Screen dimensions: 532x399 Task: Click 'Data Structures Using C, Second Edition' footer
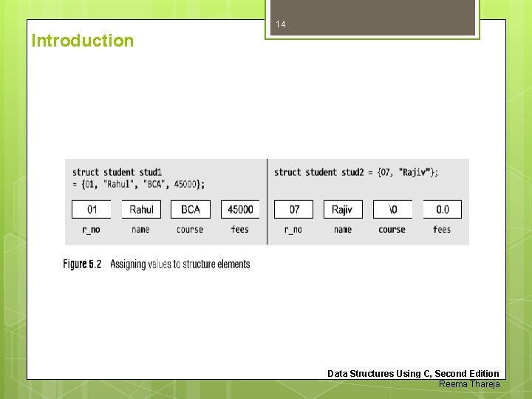point(413,374)
